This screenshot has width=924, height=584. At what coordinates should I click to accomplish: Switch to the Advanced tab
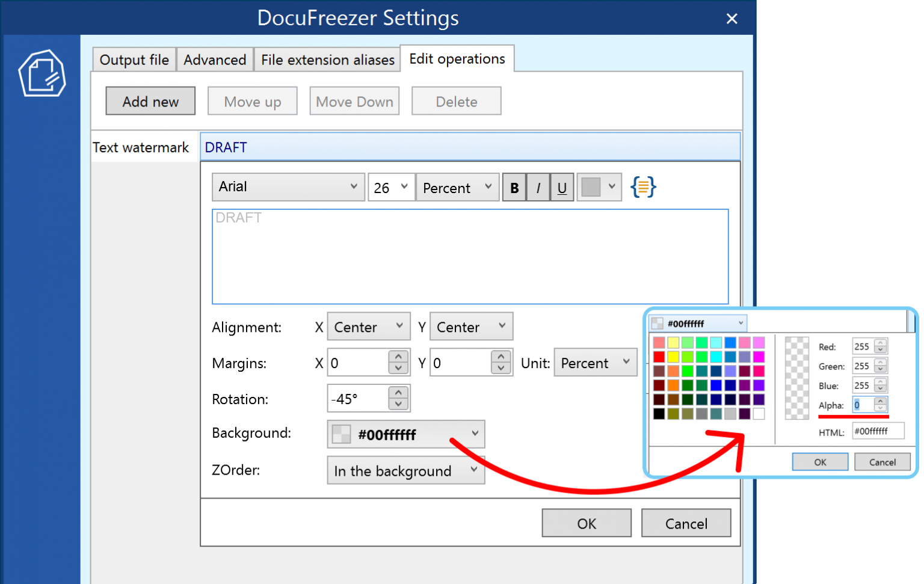tap(214, 59)
